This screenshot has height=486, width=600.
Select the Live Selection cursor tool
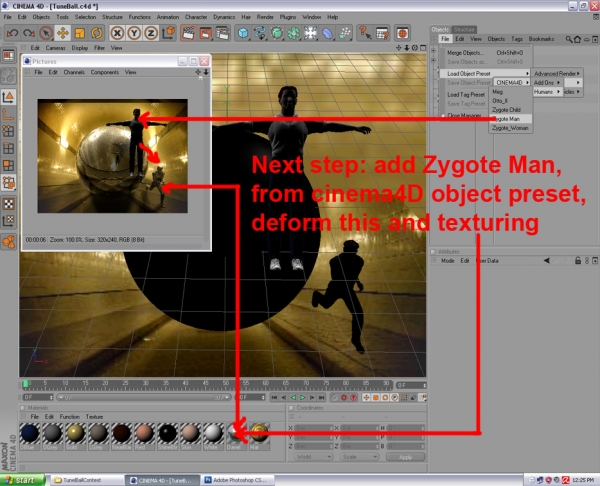coord(46,33)
